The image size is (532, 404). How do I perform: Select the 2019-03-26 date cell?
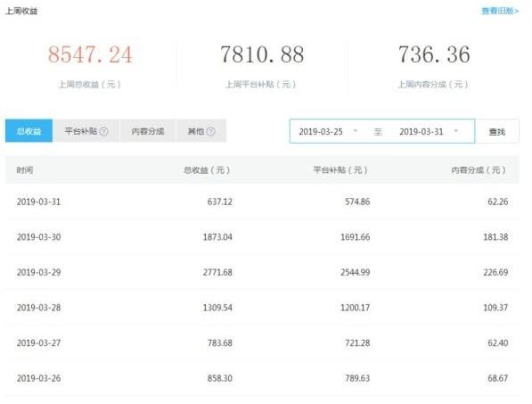coord(38,378)
